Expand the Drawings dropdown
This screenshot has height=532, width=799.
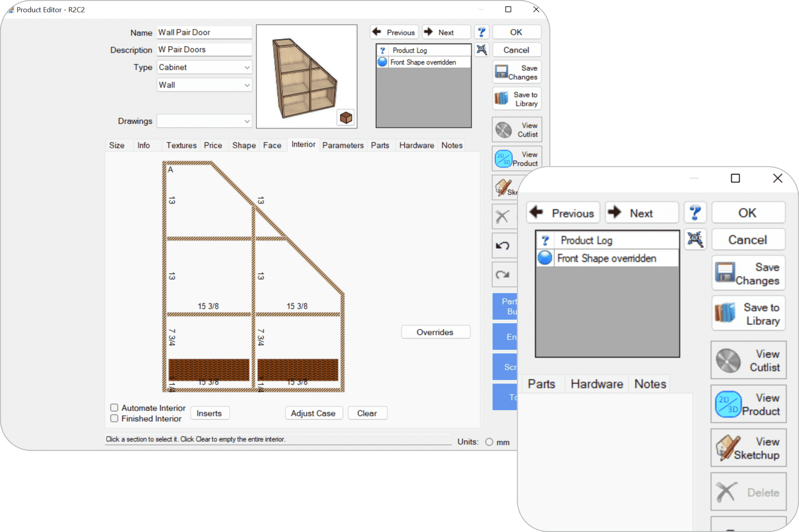(247, 122)
